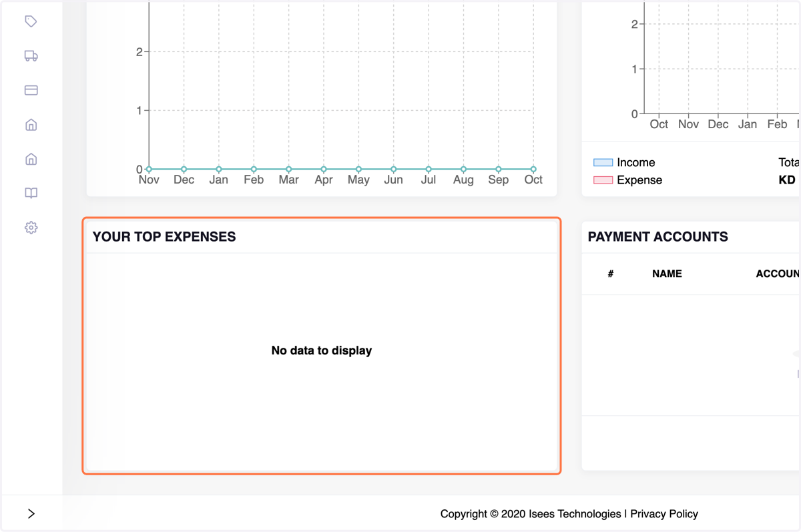Expand the sidebar with the chevron arrow
801x532 pixels.
click(31, 513)
